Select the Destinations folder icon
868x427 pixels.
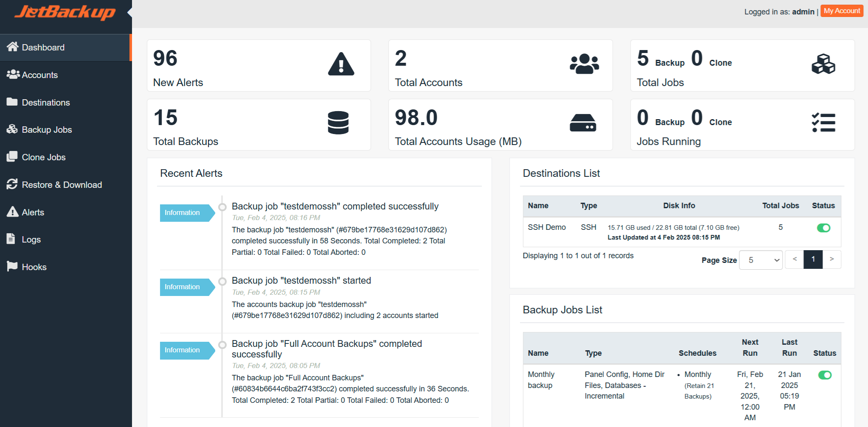click(12, 102)
